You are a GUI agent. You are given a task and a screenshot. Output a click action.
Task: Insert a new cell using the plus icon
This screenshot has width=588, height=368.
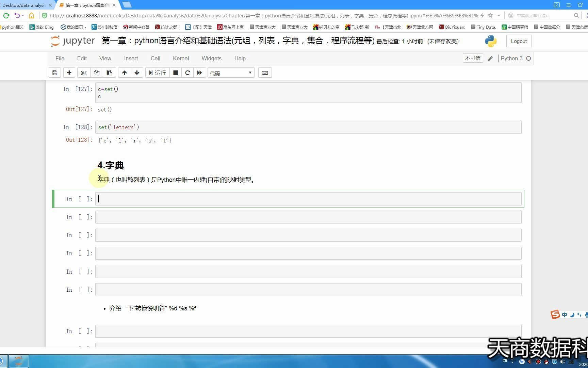tap(69, 73)
